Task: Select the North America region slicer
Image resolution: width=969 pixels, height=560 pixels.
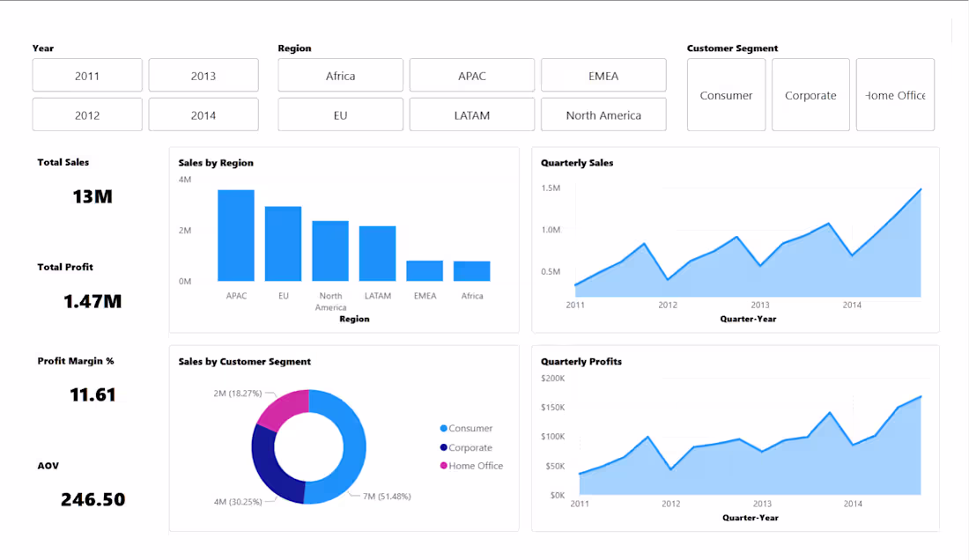Action: pyautogui.click(x=603, y=114)
